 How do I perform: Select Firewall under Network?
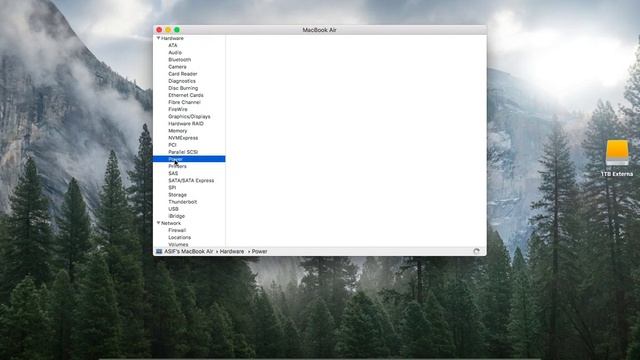(x=177, y=230)
